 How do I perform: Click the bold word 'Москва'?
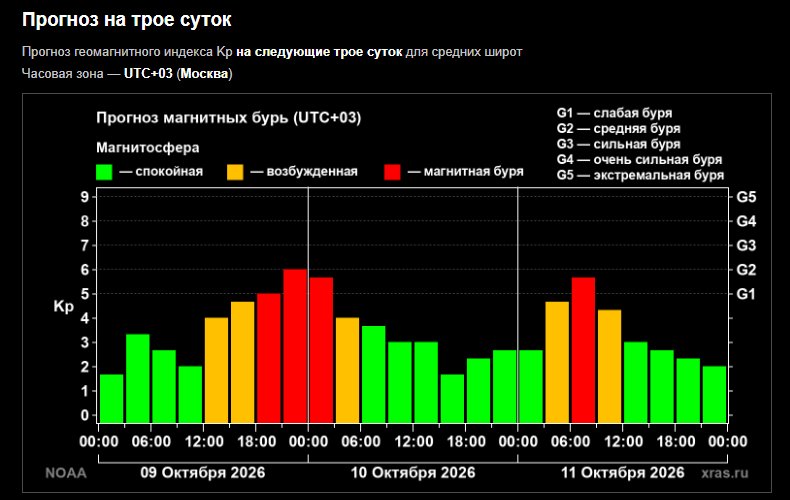click(204, 74)
